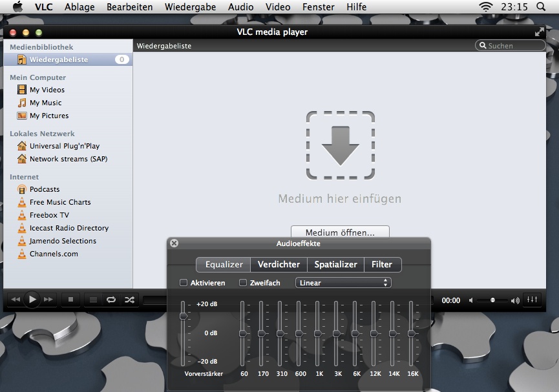Screen dimensions: 559x392
Task: Open the Linear preset dropdown
Action: (x=343, y=283)
